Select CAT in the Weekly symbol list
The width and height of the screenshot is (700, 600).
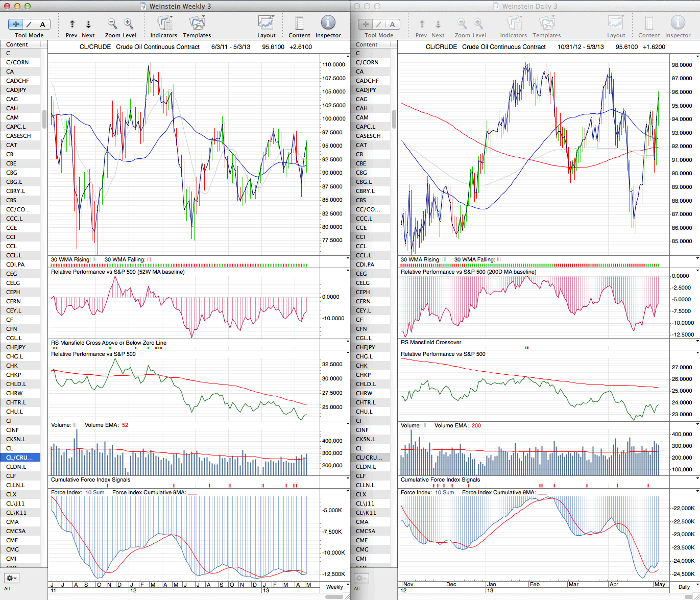pyautogui.click(x=12, y=145)
